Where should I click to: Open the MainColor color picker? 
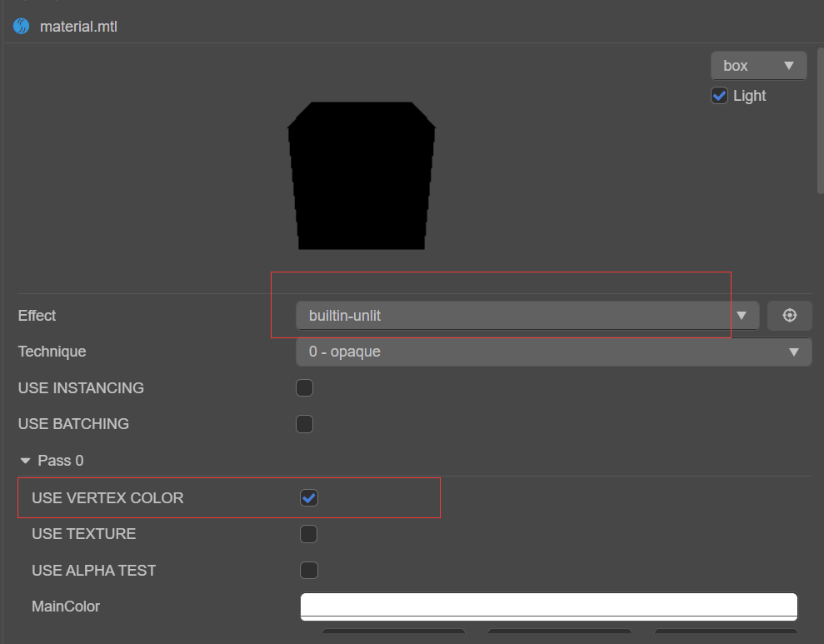pyautogui.click(x=548, y=606)
